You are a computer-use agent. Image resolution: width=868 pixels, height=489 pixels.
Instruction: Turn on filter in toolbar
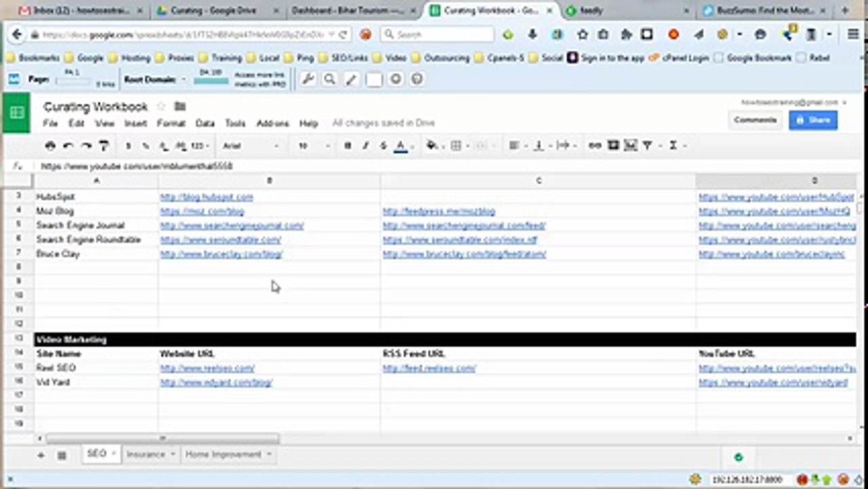[648, 145]
